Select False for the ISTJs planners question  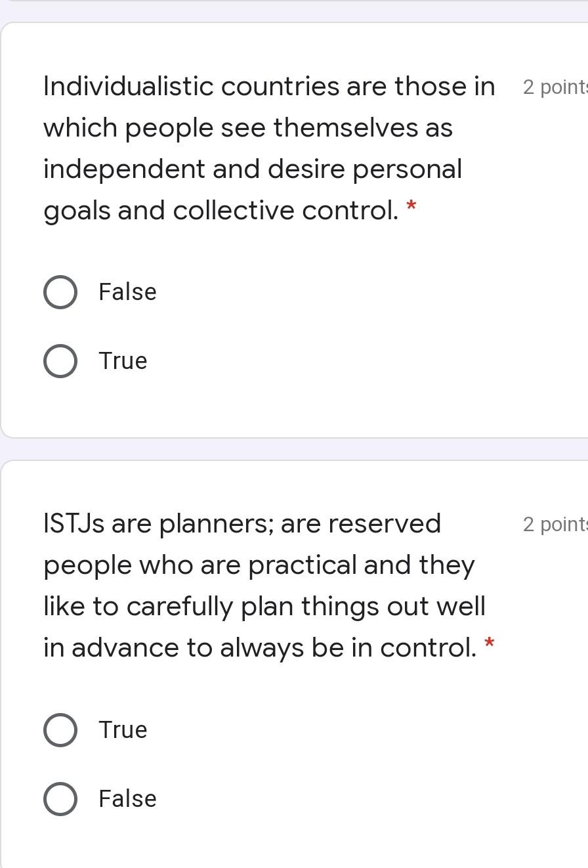pos(60,799)
